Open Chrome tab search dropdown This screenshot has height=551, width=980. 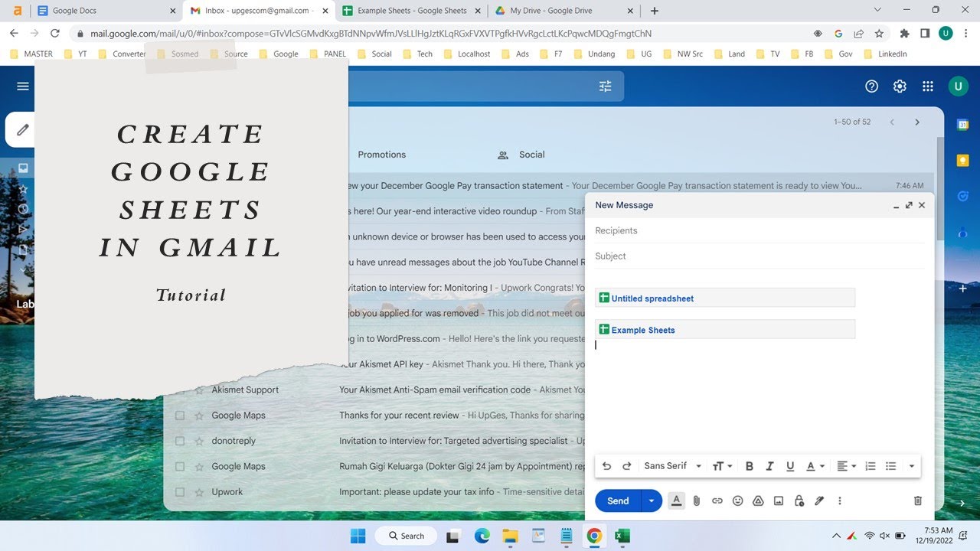coord(877,10)
